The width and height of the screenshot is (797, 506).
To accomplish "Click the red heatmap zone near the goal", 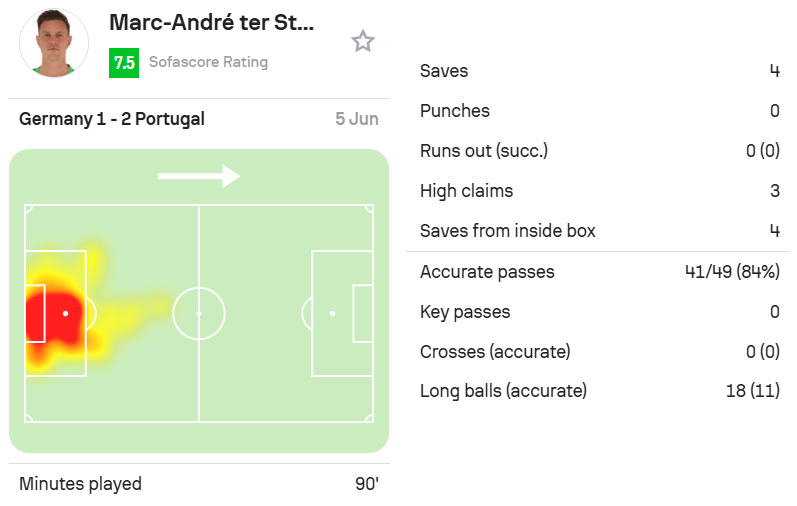I will (x=55, y=315).
